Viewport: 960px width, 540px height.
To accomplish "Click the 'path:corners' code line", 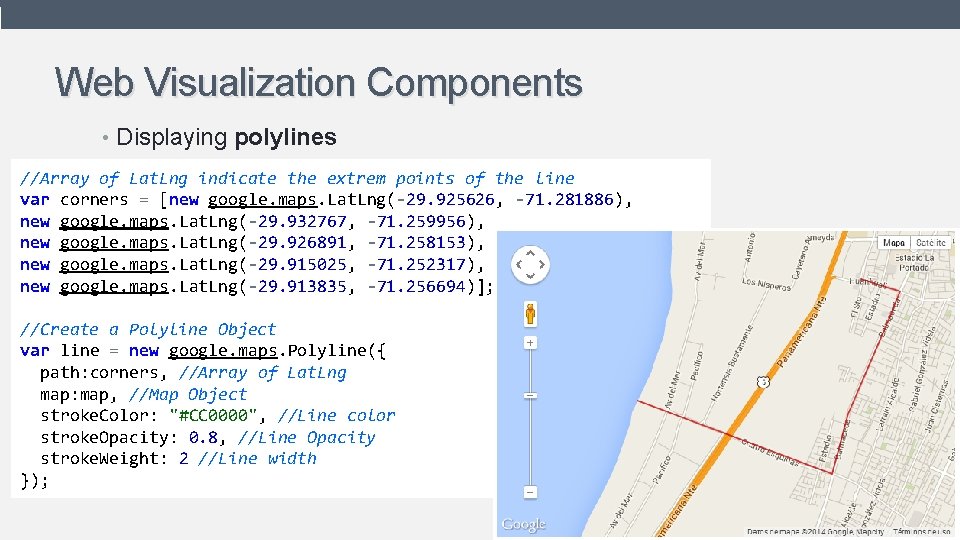I will point(193,373).
